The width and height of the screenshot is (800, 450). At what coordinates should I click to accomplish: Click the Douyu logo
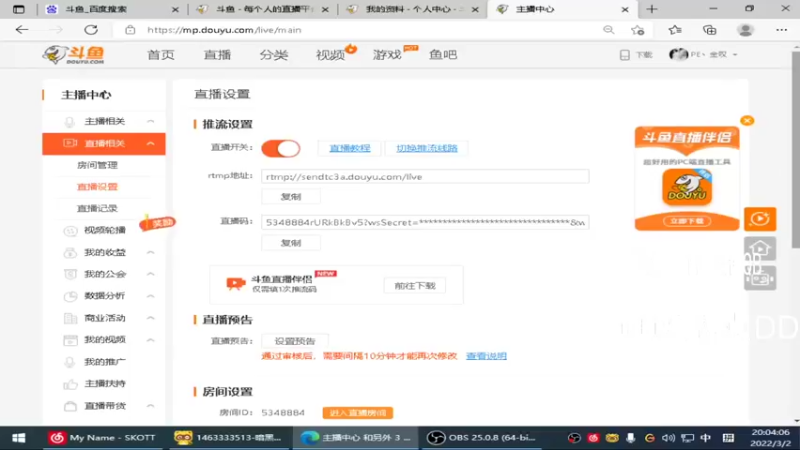point(73,55)
